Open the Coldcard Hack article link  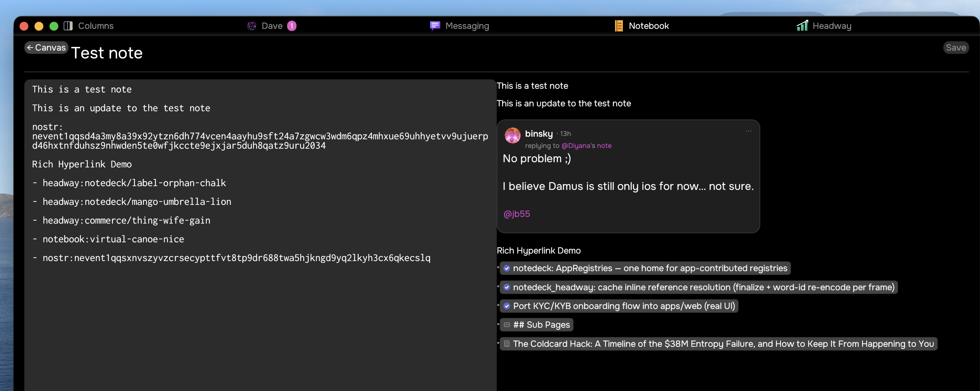point(718,344)
